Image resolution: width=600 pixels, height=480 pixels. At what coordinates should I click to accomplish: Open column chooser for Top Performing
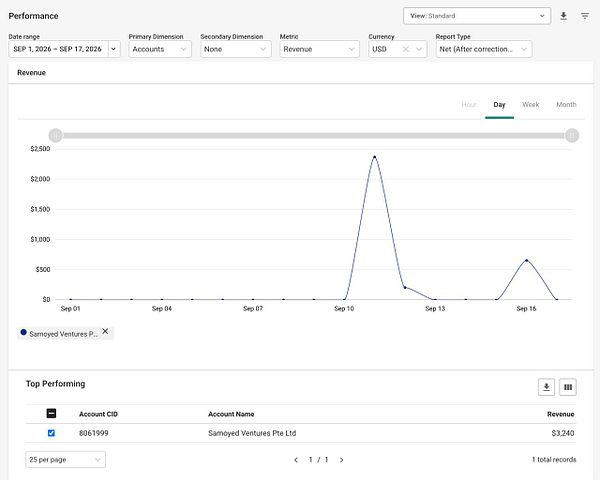pos(568,387)
